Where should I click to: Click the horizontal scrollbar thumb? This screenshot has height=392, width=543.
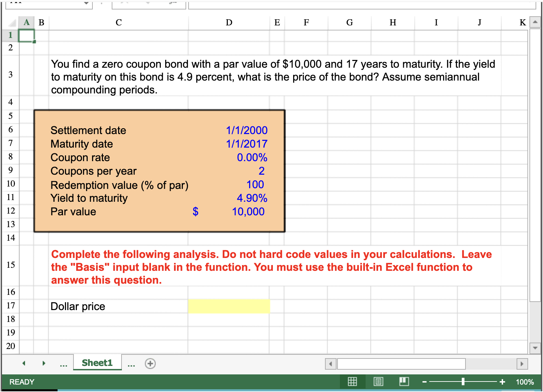point(401,364)
